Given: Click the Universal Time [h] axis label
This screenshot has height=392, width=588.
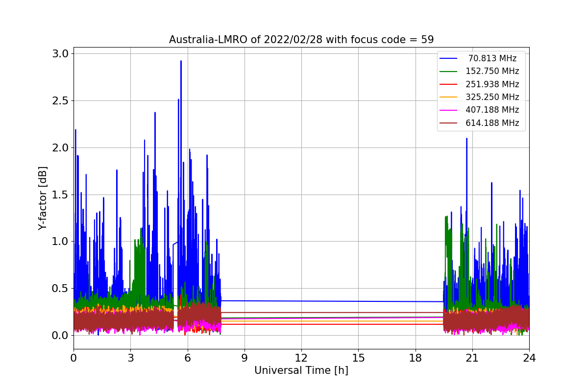Looking at the screenshot, I should point(301,371).
